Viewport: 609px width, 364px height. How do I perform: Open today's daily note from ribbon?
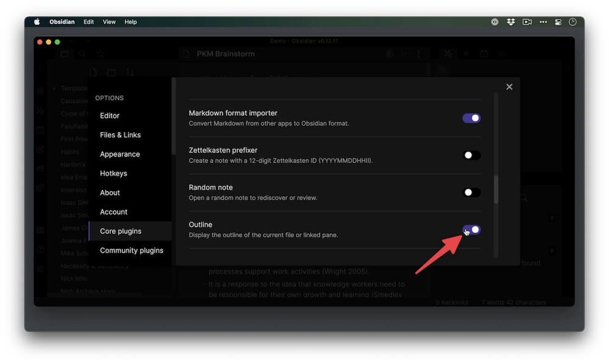[40, 130]
